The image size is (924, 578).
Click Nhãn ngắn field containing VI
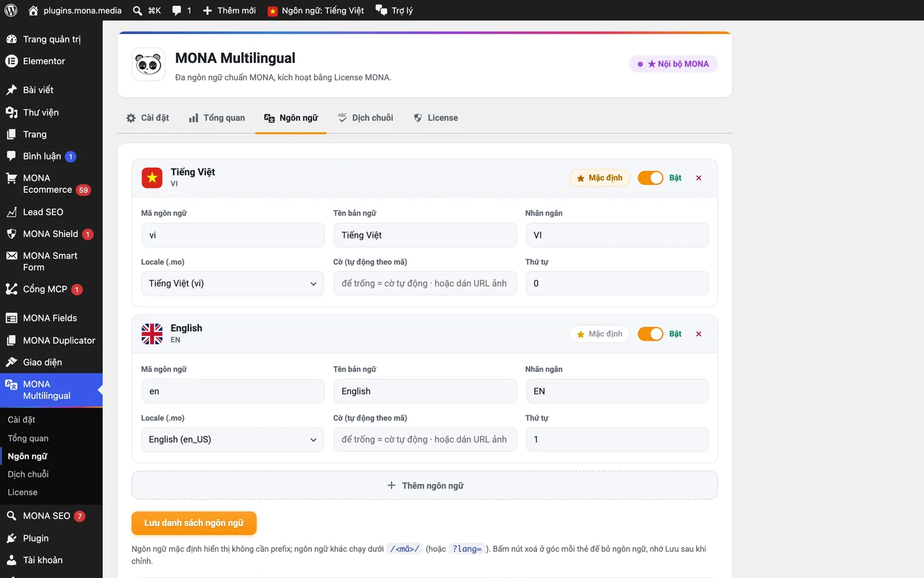point(617,235)
